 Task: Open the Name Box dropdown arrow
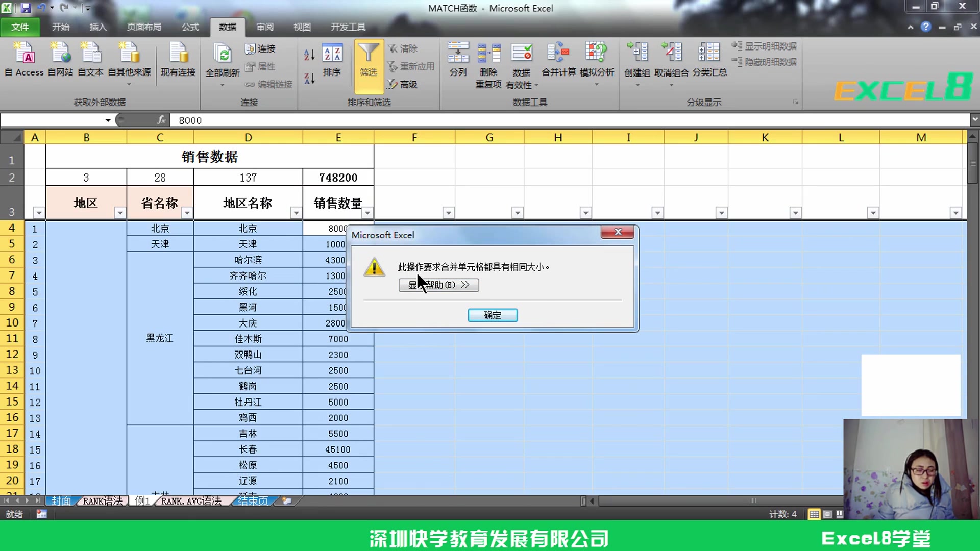coord(107,120)
